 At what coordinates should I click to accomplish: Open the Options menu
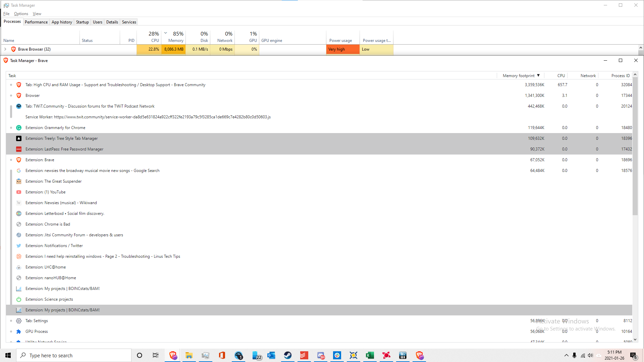(x=21, y=14)
